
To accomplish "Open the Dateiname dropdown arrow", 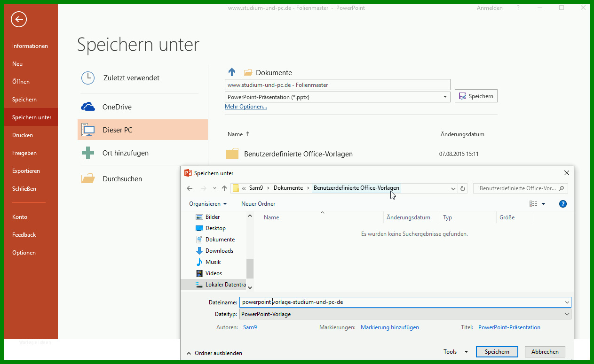I will (567, 302).
